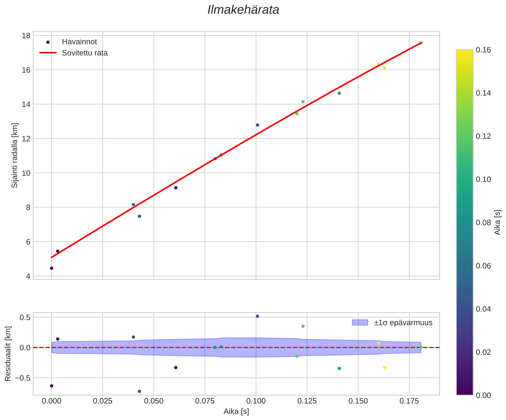
Task: Click the y-axis label Sijainti radalla [km]
Action: (15, 156)
